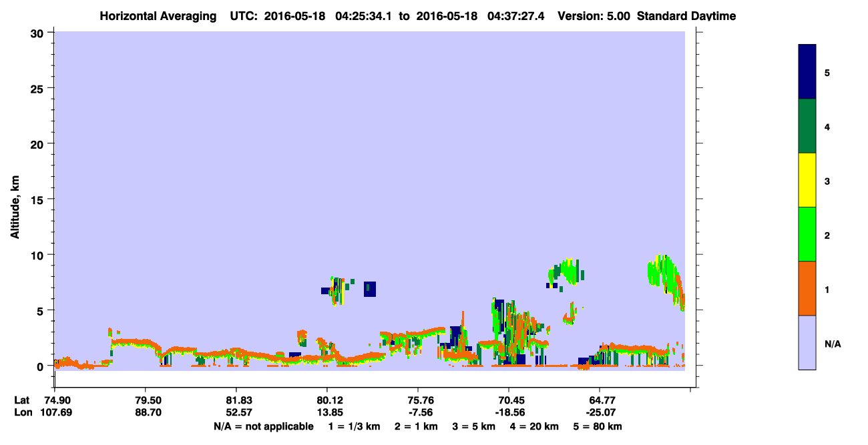Click the longitude value -18.56

(x=509, y=412)
